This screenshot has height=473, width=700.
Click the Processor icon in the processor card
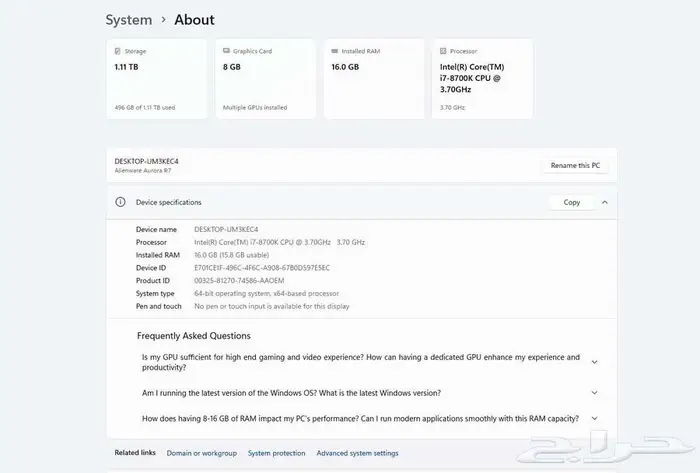(x=443, y=51)
